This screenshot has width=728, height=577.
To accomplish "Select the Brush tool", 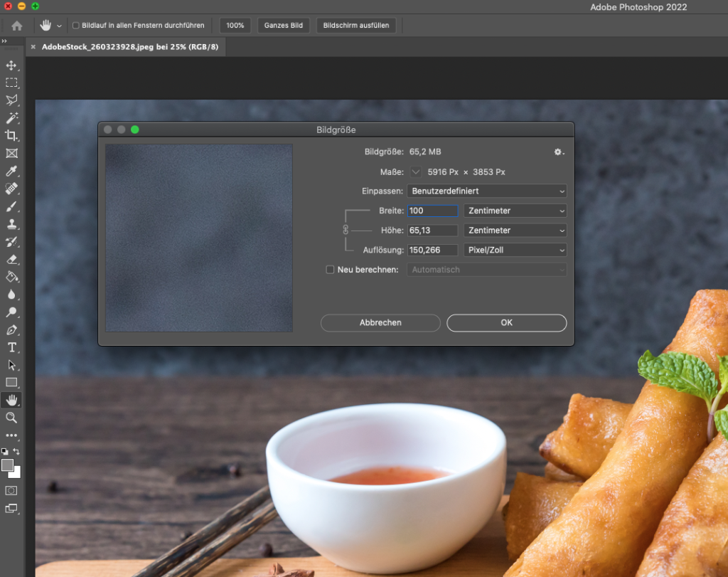I will click(11, 206).
